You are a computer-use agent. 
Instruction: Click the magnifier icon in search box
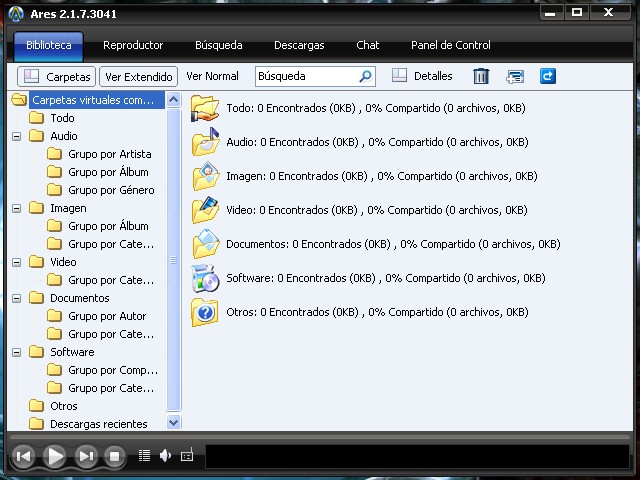click(x=365, y=76)
